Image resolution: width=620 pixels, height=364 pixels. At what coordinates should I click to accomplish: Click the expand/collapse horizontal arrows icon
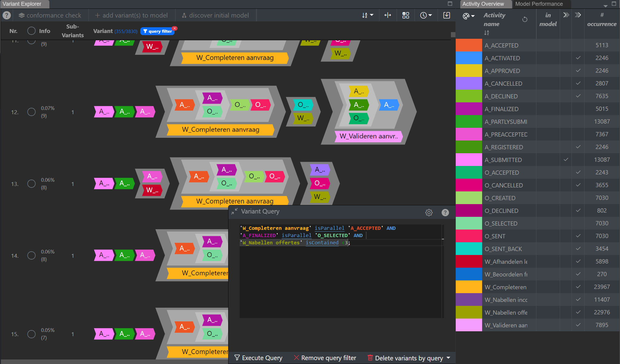(x=388, y=15)
